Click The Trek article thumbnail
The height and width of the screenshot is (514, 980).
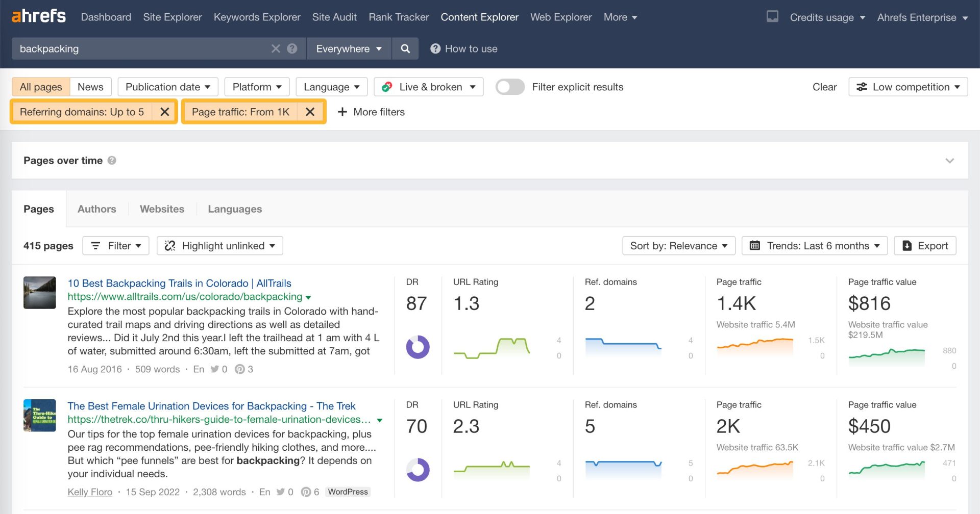(x=40, y=416)
